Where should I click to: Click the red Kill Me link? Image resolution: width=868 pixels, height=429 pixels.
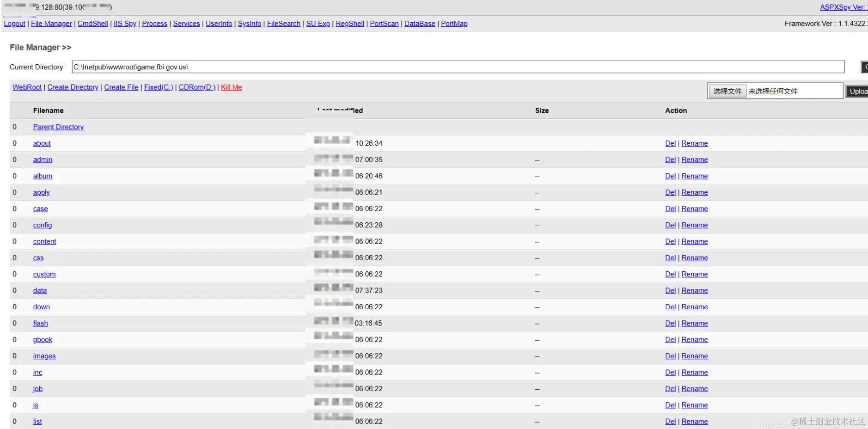[x=232, y=87]
